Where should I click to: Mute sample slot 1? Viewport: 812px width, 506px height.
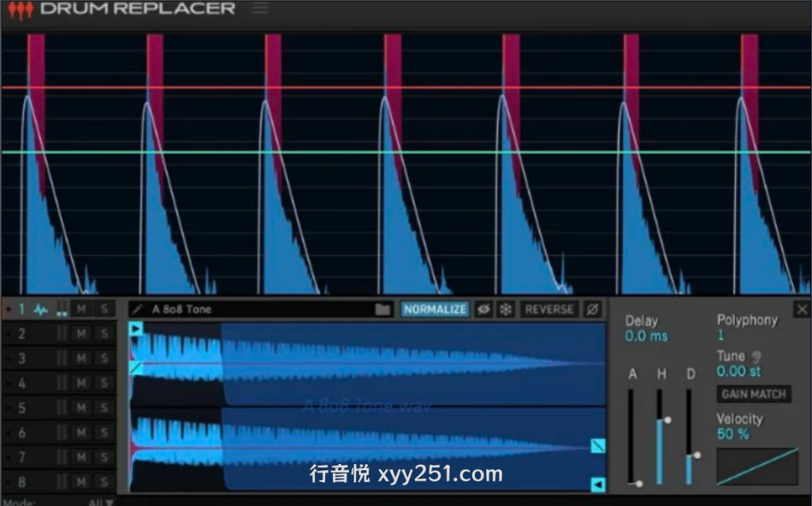(82, 309)
